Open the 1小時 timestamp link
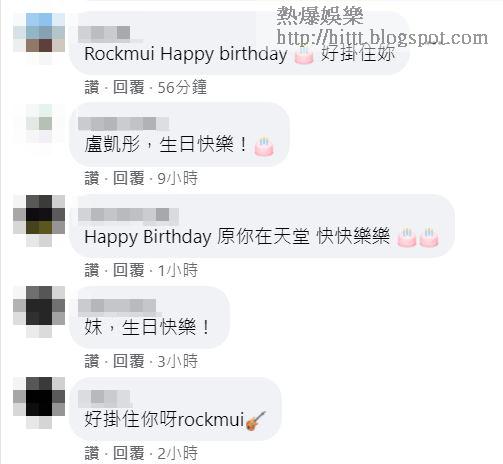 178,270
